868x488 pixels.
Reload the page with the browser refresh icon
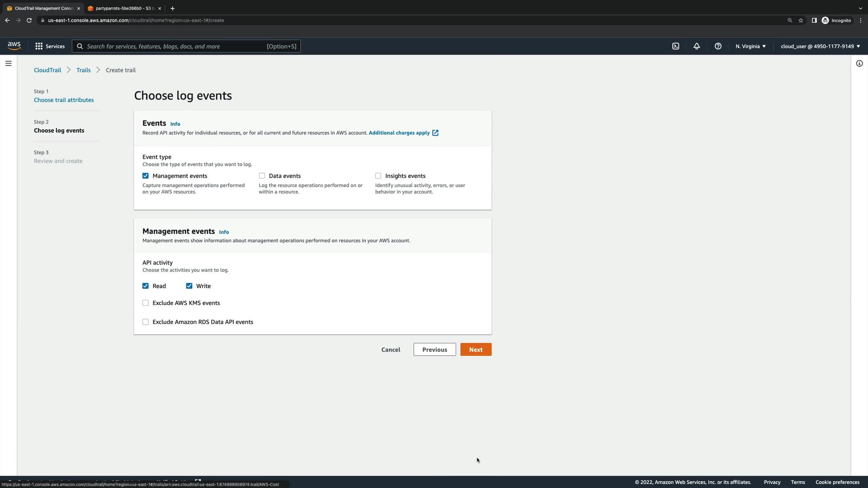pyautogui.click(x=29, y=20)
